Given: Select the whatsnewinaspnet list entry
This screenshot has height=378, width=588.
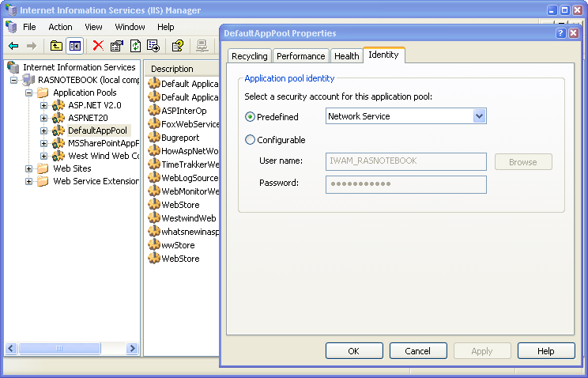Looking at the screenshot, I should point(183,232).
